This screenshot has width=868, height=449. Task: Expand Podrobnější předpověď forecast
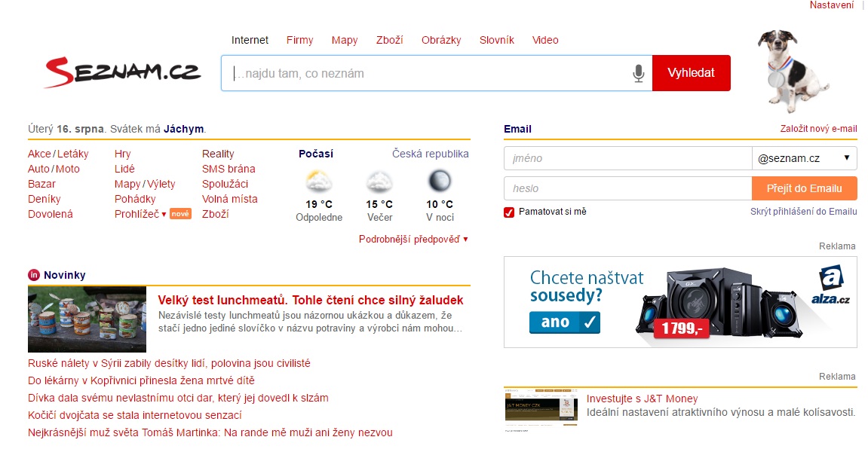point(413,240)
